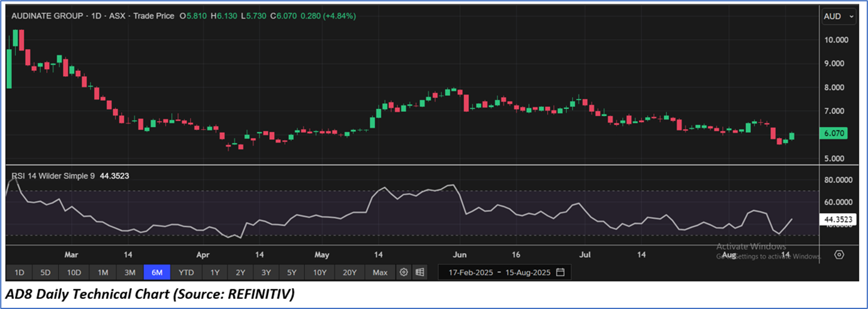The image size is (868, 309).
Task: Select the 10D time range
Action: tap(74, 272)
